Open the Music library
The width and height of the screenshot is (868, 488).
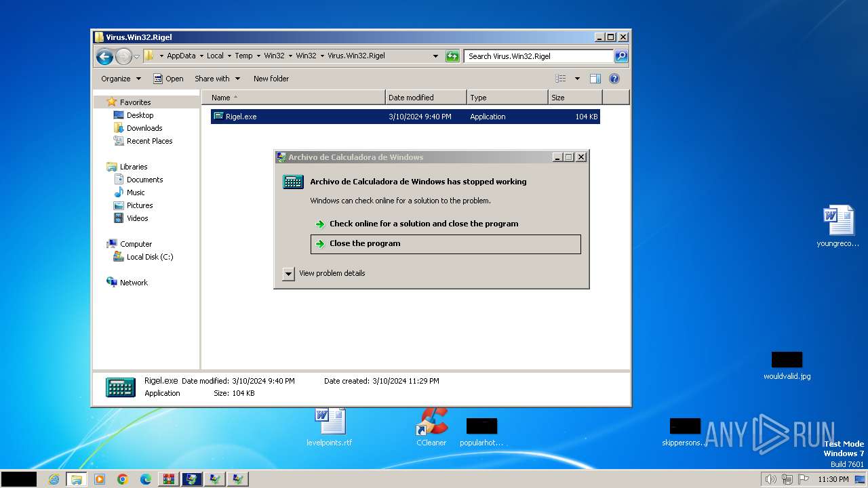click(136, 192)
